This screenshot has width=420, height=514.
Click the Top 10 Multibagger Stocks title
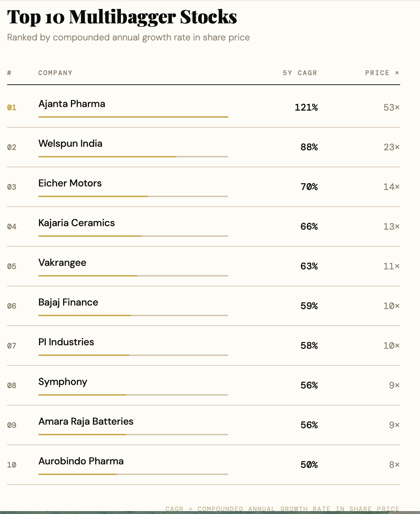pyautogui.click(x=122, y=17)
